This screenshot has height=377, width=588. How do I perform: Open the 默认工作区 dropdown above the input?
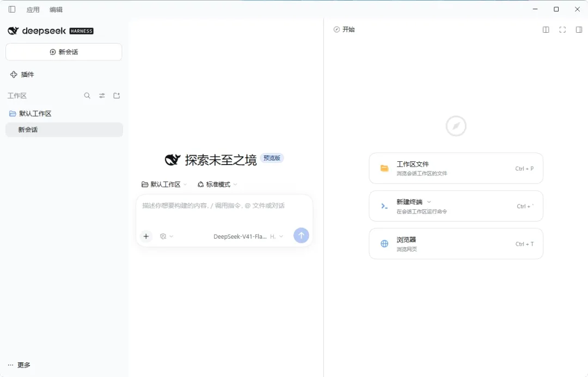click(164, 185)
